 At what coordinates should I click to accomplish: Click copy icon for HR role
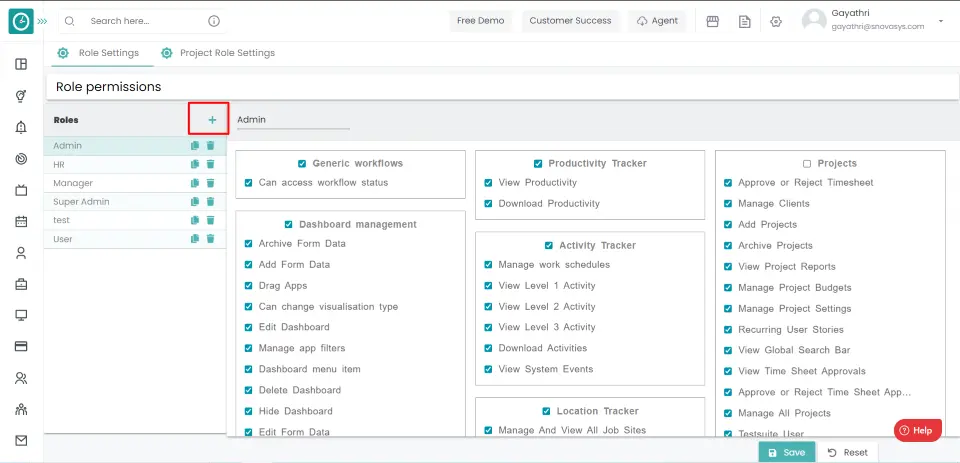(196, 164)
